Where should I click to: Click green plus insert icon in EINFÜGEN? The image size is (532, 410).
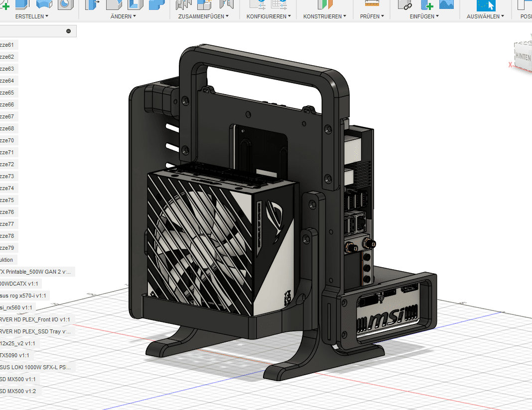pos(427,4)
